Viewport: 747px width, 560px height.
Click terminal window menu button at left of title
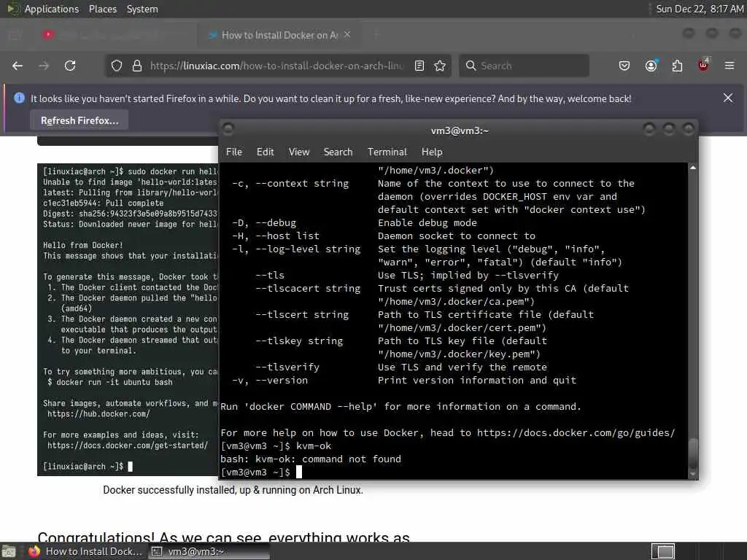[228, 128]
